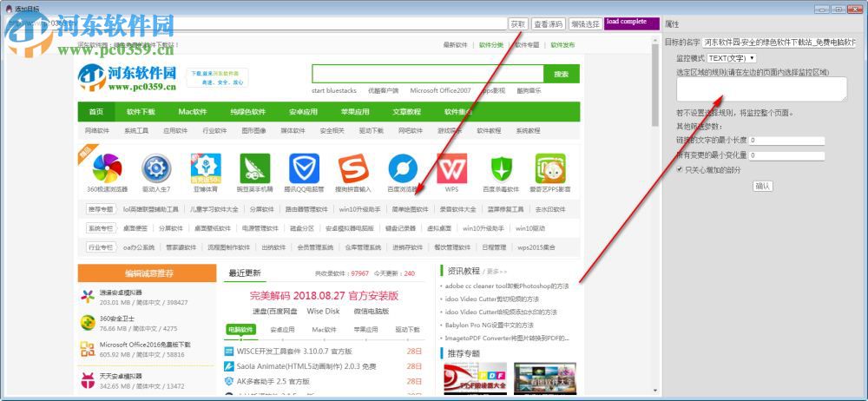868x401 pixels.
Task: Click the website search input field
Action: tap(428, 74)
